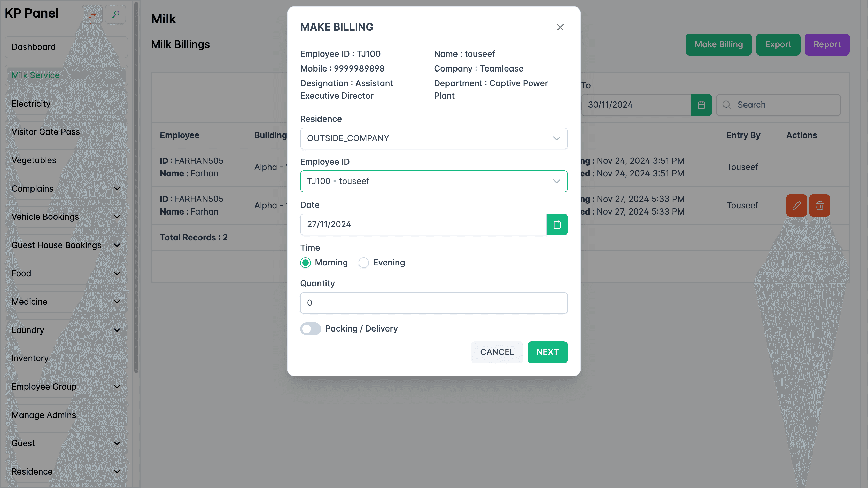Expand the Employee Group sidebar menu
Viewport: 868px width, 488px height.
click(66, 387)
